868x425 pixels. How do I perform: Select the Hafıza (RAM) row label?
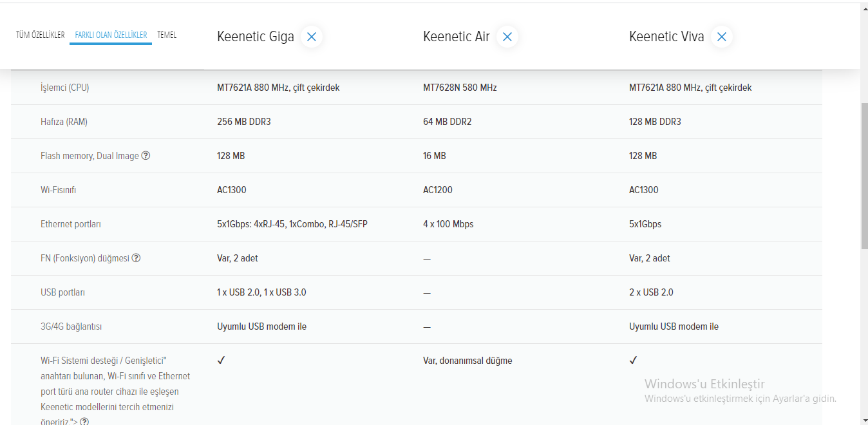tap(64, 122)
